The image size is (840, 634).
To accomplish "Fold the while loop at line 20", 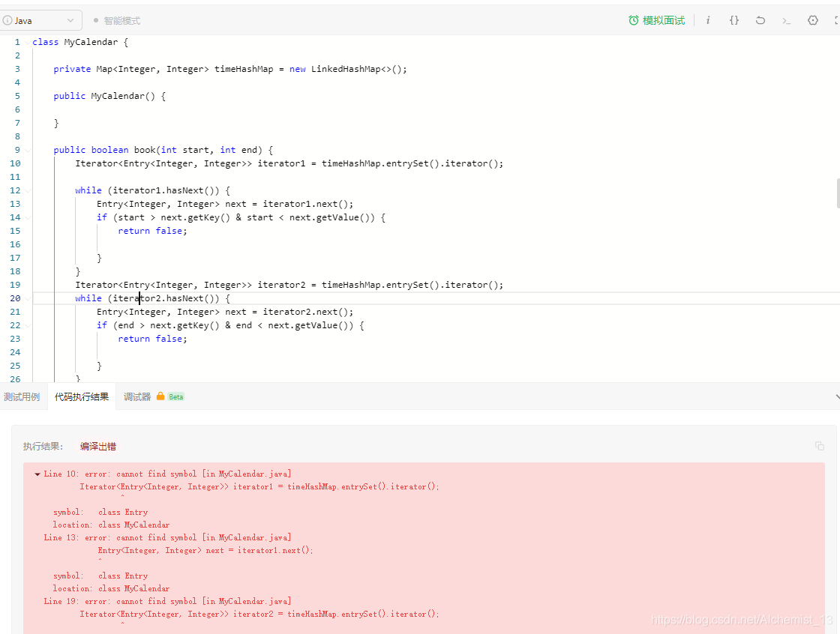I will pyautogui.click(x=28, y=298).
